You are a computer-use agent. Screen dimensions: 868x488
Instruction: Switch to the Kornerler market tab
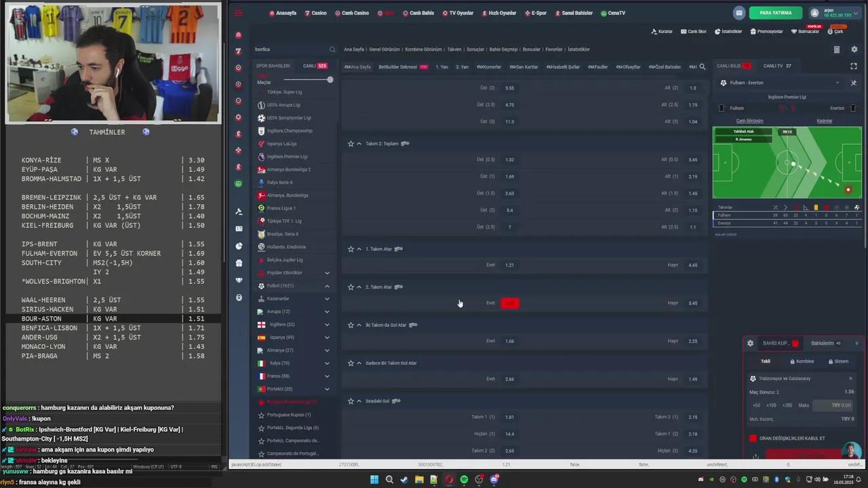pyautogui.click(x=489, y=67)
